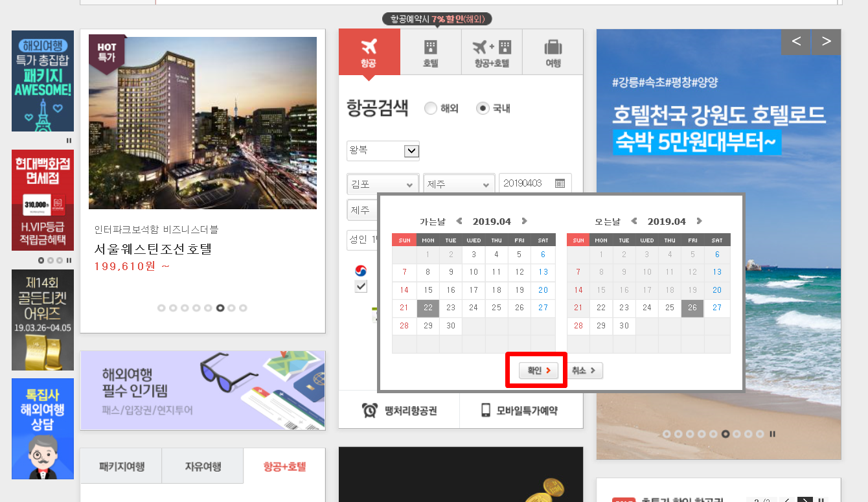Screen dimensions: 868x502
Task: Open the 제주 arrival dropdown beside 김포
Action: pyautogui.click(x=459, y=185)
